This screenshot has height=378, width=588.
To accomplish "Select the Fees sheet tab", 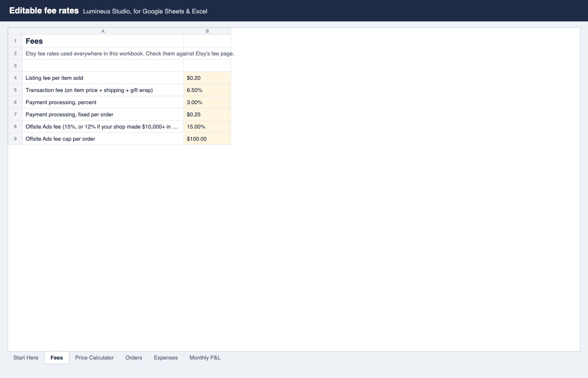I will pyautogui.click(x=57, y=358).
